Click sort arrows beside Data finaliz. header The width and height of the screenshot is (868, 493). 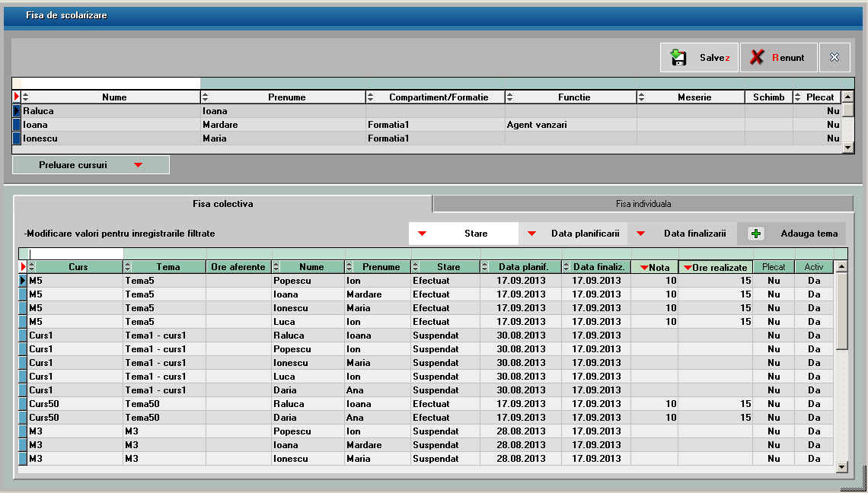tap(566, 267)
